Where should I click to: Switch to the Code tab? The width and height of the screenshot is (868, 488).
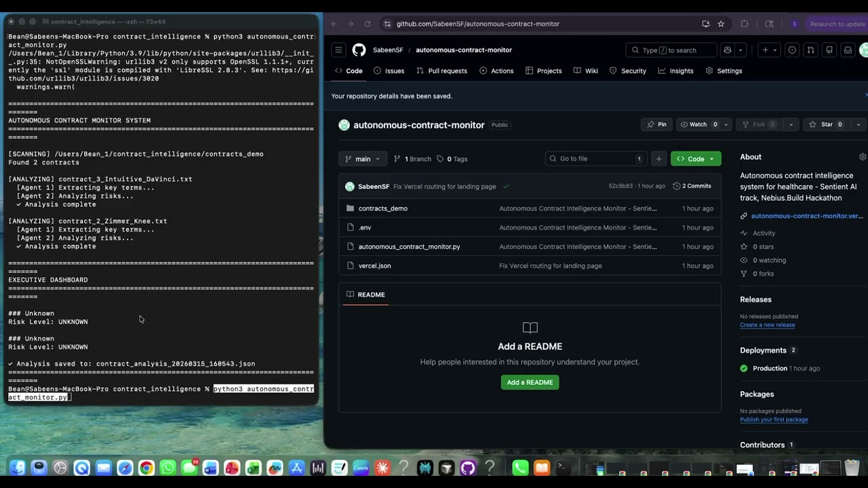pos(349,70)
